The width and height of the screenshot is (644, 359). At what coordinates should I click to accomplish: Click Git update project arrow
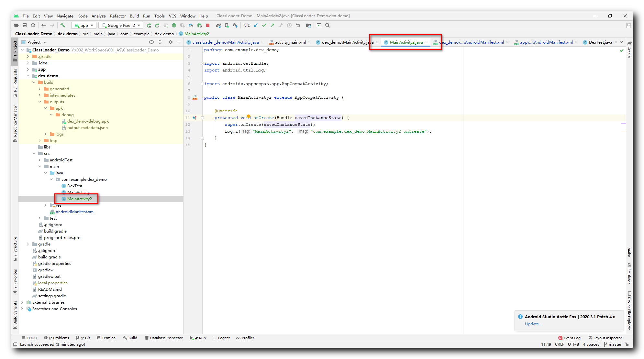tap(256, 25)
